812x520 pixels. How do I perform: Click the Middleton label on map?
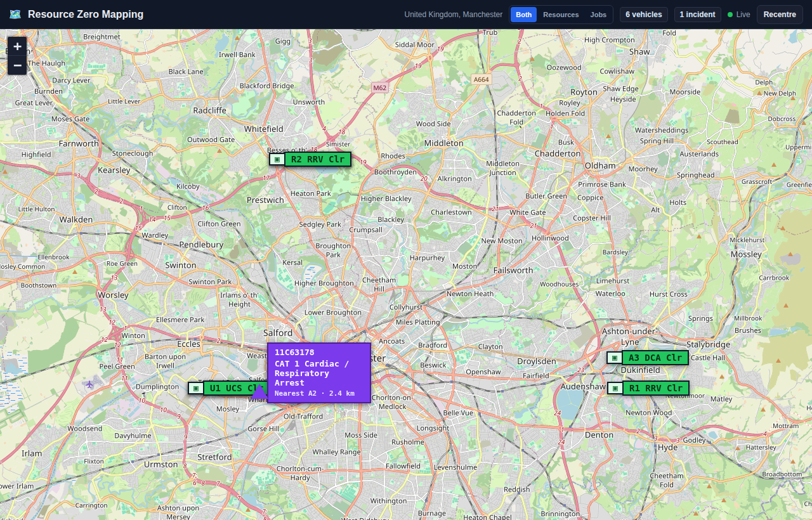click(444, 143)
